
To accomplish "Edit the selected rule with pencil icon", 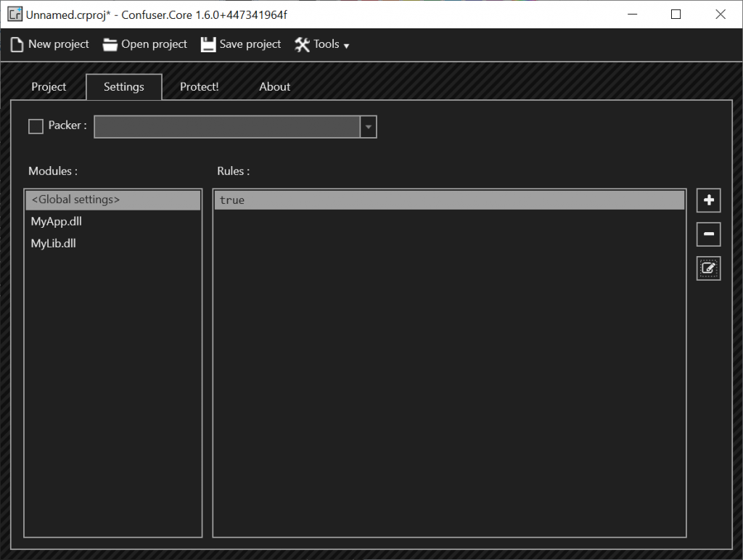I will [x=708, y=268].
